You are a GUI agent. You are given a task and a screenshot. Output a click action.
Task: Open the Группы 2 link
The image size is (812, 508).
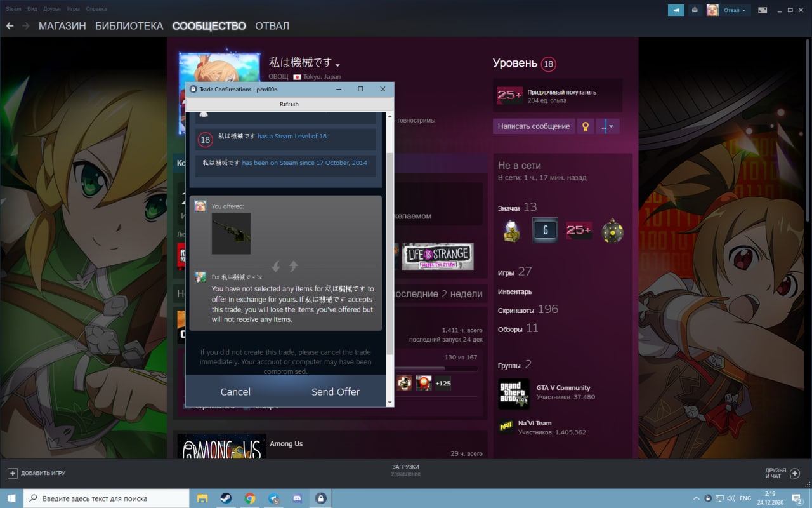pyautogui.click(x=514, y=365)
